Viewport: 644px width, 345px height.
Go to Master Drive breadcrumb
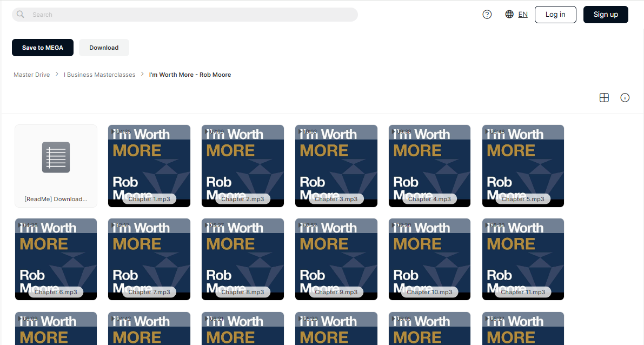31,75
